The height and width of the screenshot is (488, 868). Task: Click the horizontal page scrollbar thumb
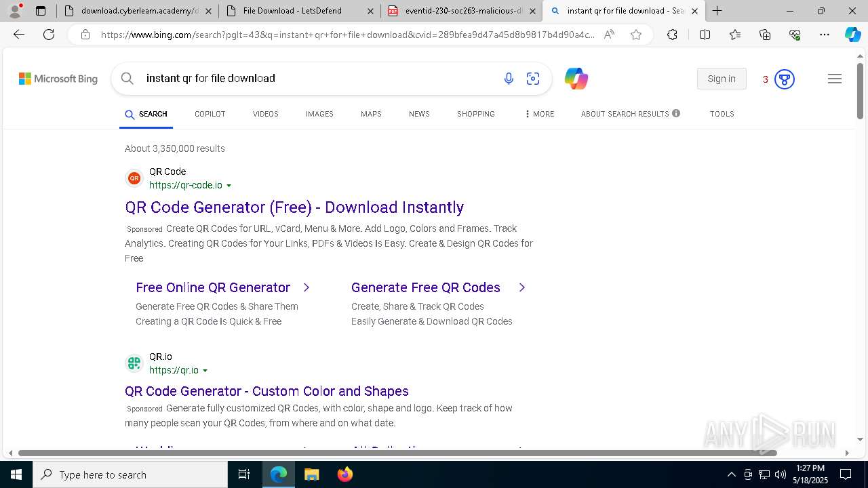[x=397, y=453]
